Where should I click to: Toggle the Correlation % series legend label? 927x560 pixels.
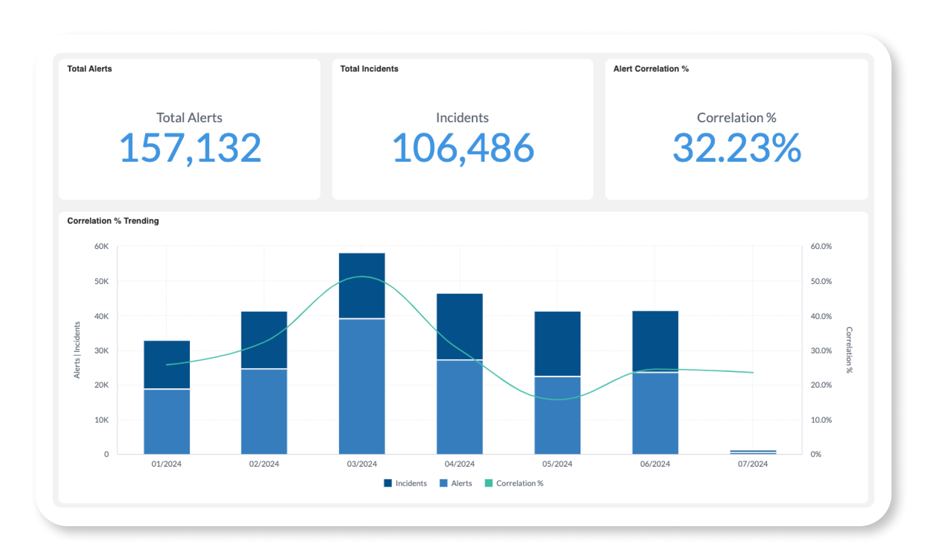(x=520, y=483)
